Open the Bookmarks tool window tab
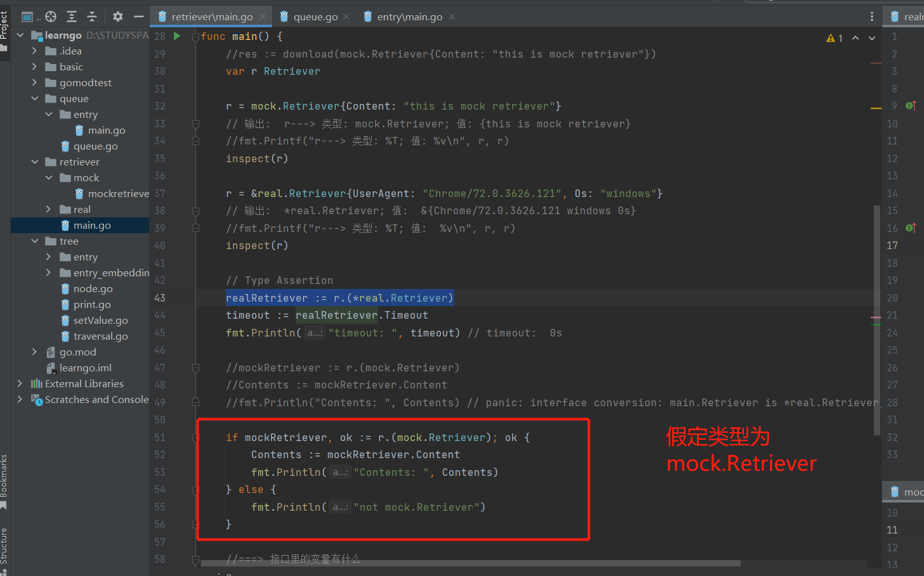The image size is (924, 576). tap(4, 482)
